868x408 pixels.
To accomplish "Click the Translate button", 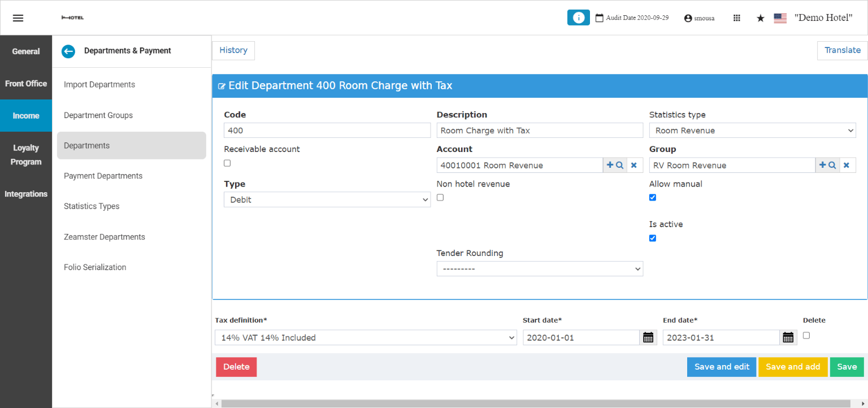I will (842, 50).
